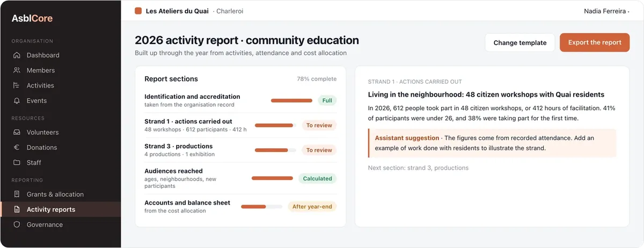This screenshot has width=644, height=248.
Task: Open Staff under Resources
Action: 61,162
